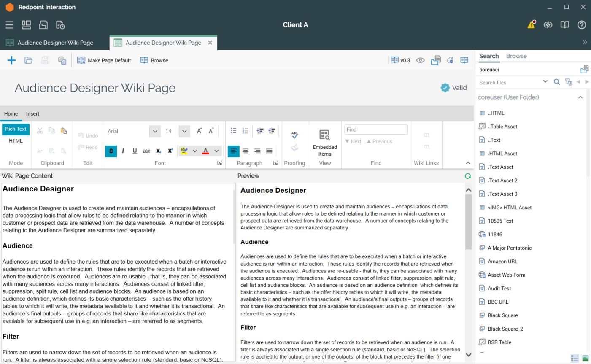Open the font size 14 dropdown
Image resolution: width=591 pixels, height=364 pixels.
(x=184, y=131)
